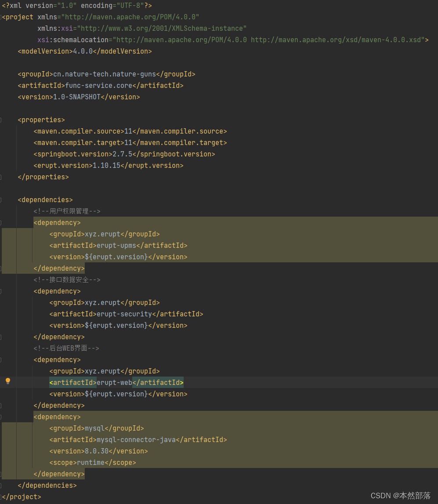Click the mysql groupId line
The width and height of the screenshot is (438, 504).
(x=96, y=428)
